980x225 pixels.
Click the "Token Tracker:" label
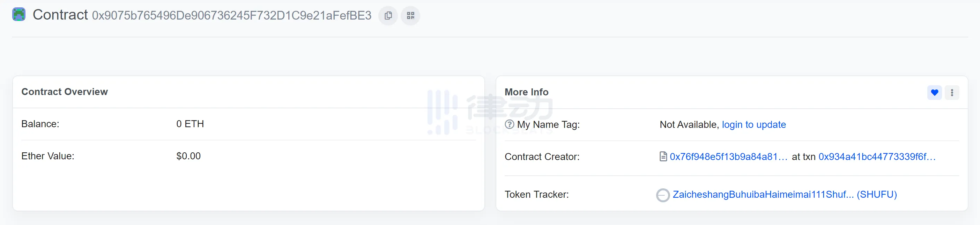click(x=536, y=195)
